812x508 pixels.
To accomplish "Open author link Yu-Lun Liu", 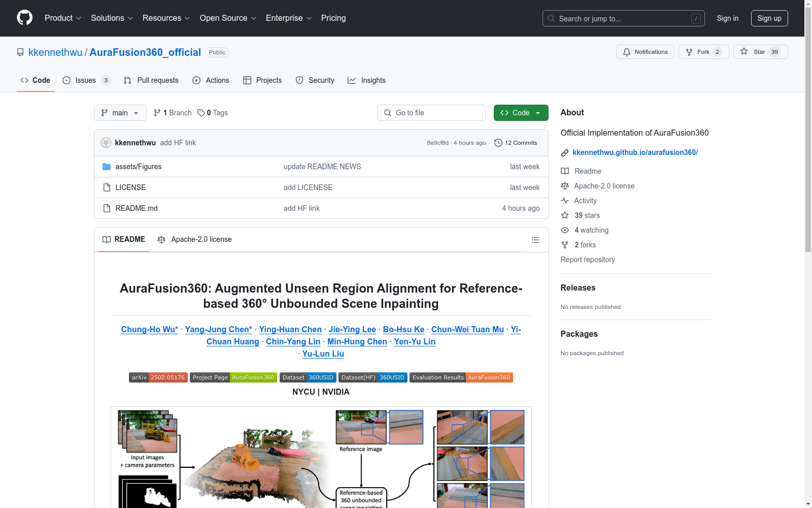I will tap(323, 354).
